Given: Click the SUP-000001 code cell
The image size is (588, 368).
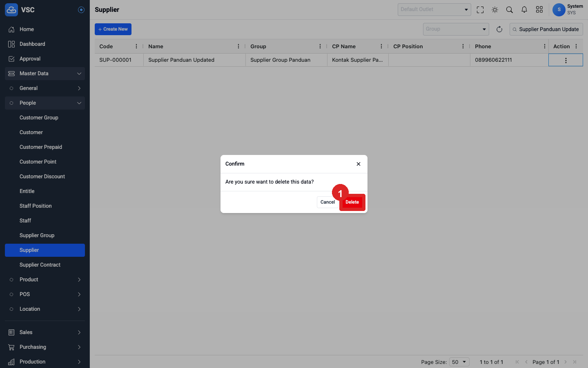Looking at the screenshot, I should (x=119, y=60).
